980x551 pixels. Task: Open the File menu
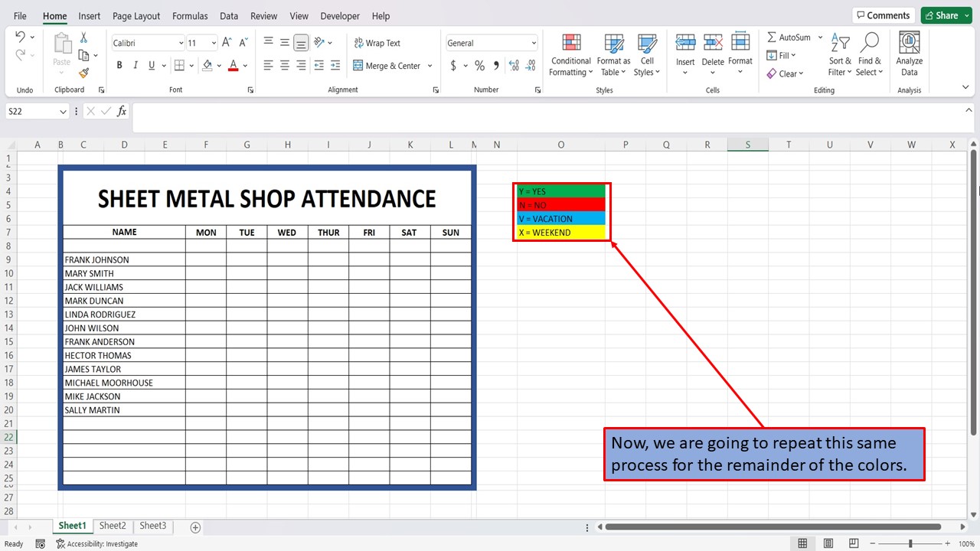tap(20, 16)
